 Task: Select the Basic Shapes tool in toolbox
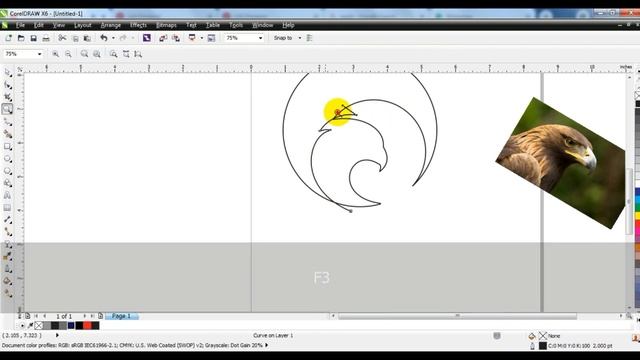[x=7, y=183]
